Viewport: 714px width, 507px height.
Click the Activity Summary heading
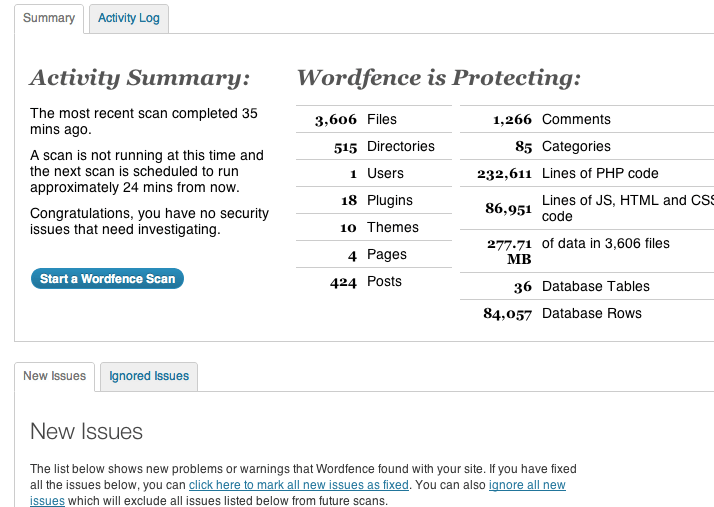[140, 77]
